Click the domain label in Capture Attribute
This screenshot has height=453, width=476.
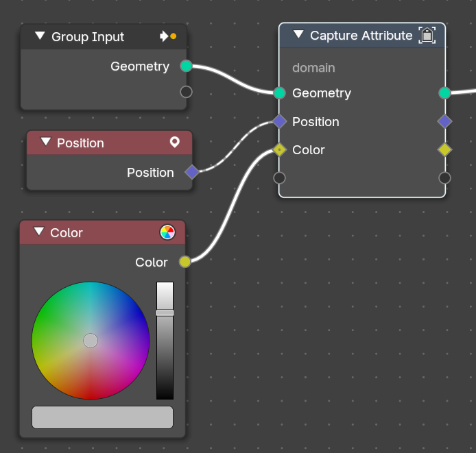[313, 68]
